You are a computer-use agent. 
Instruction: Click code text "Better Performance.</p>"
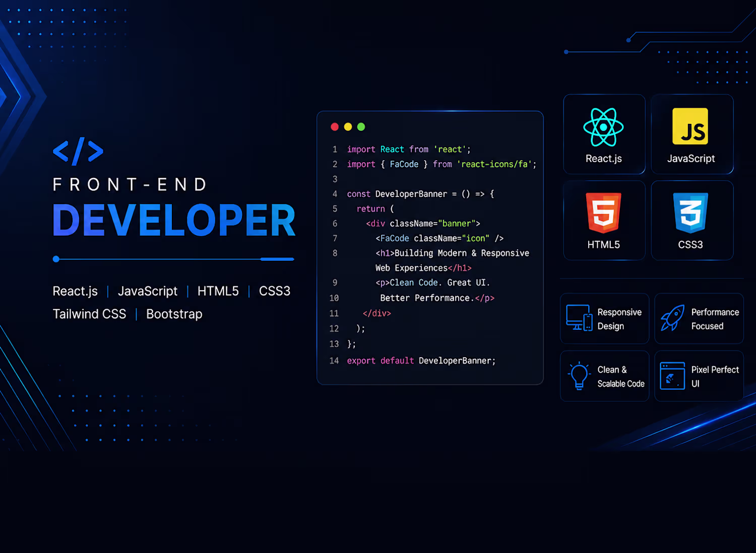(437, 298)
